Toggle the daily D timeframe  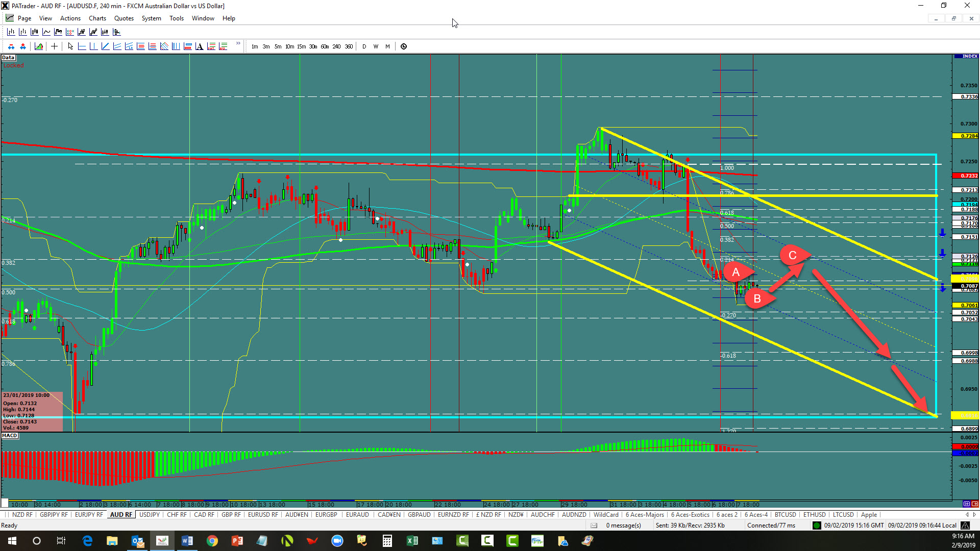click(364, 46)
